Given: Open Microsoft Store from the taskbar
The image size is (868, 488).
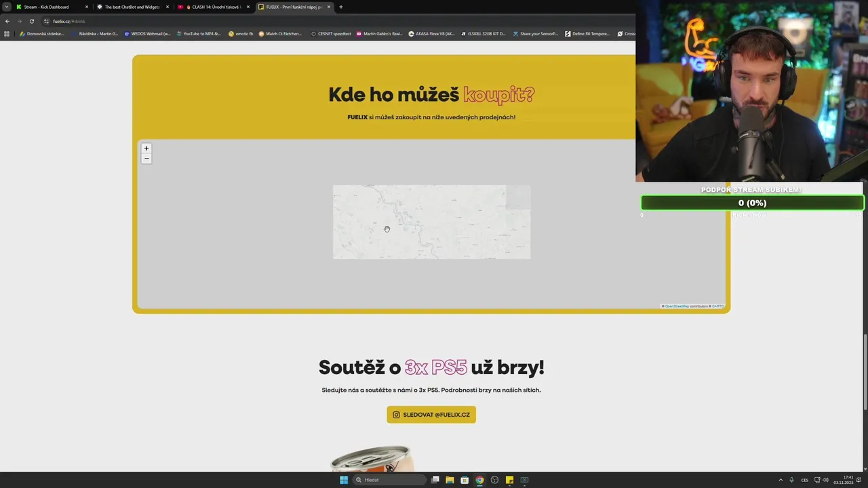Looking at the screenshot, I should 465,480.
